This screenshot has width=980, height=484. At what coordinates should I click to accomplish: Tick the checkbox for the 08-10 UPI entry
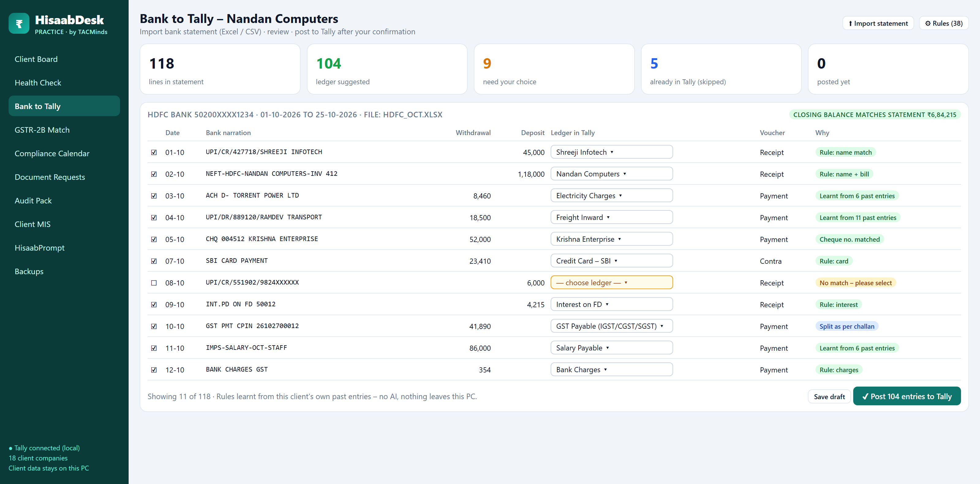click(x=154, y=283)
